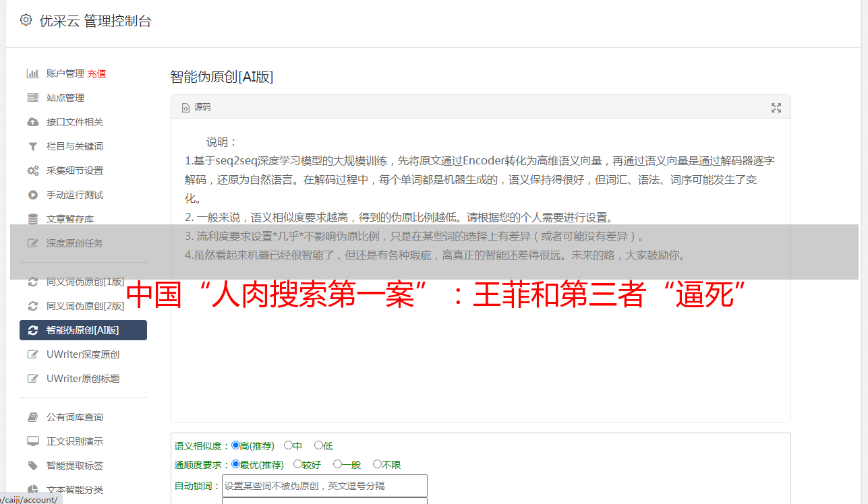Screen dimensions: 868x504
Task: Select 语义相似度 中 radio
Action: tap(288, 445)
